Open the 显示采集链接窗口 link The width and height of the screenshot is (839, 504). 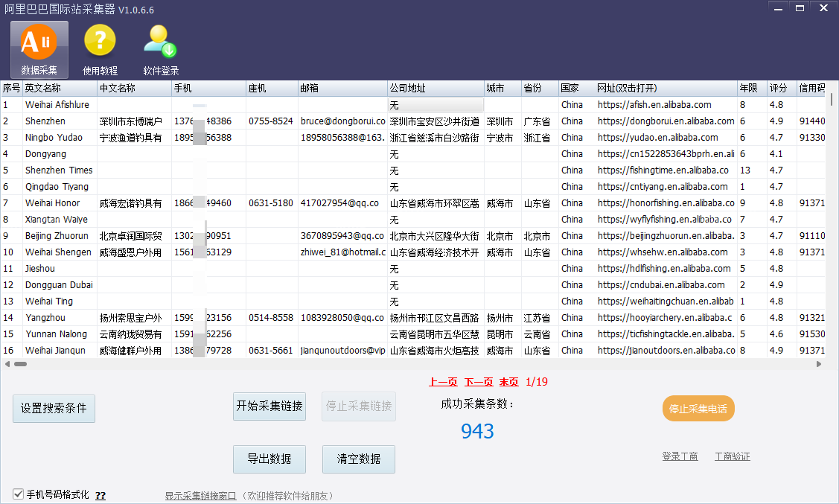tap(201, 496)
